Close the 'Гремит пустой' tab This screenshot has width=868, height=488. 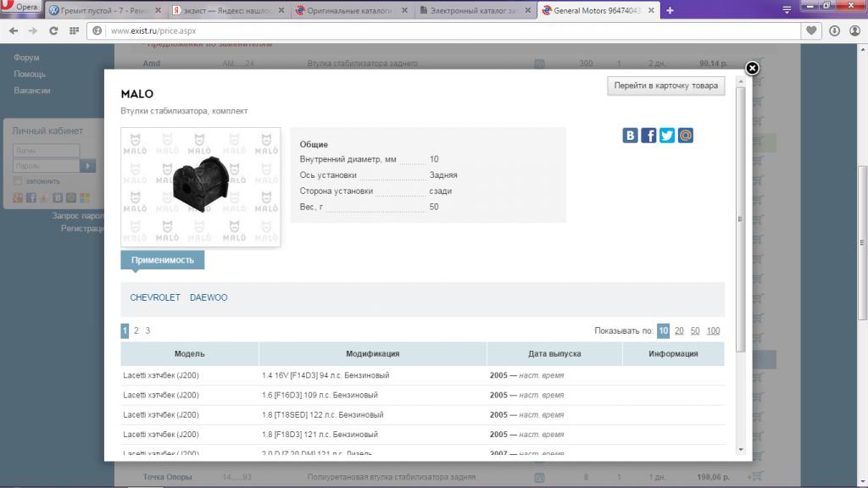tap(158, 10)
